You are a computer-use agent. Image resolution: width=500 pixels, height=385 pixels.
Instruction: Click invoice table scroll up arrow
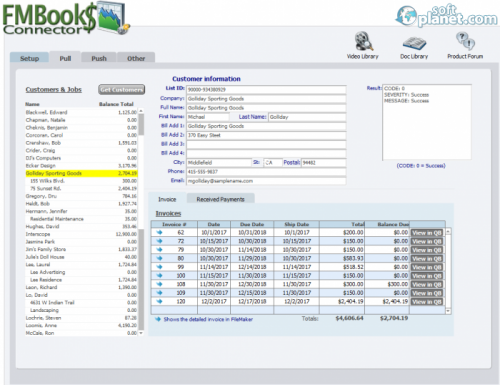tap(448, 231)
